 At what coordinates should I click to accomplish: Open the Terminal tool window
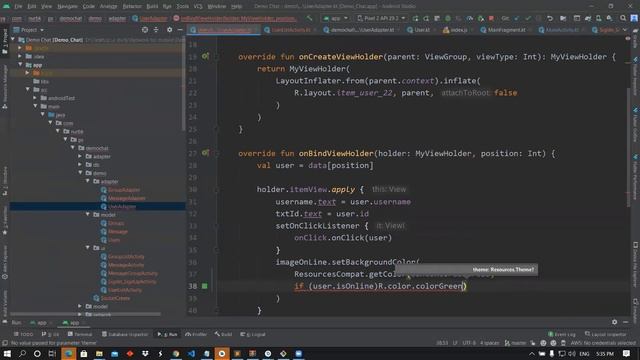pos(80,334)
